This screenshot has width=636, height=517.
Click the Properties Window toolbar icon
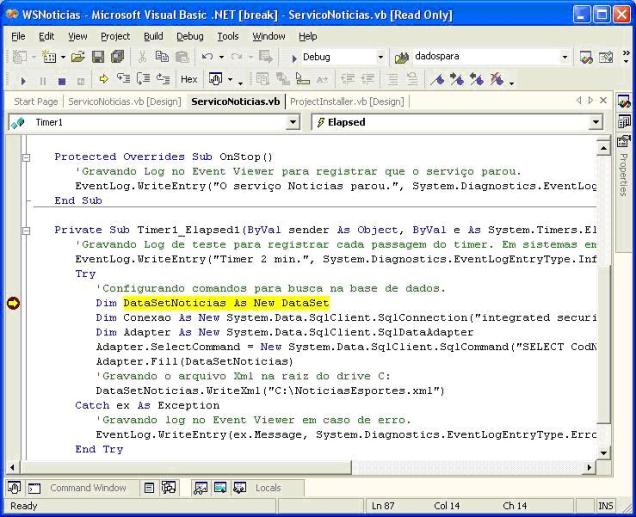point(606,57)
